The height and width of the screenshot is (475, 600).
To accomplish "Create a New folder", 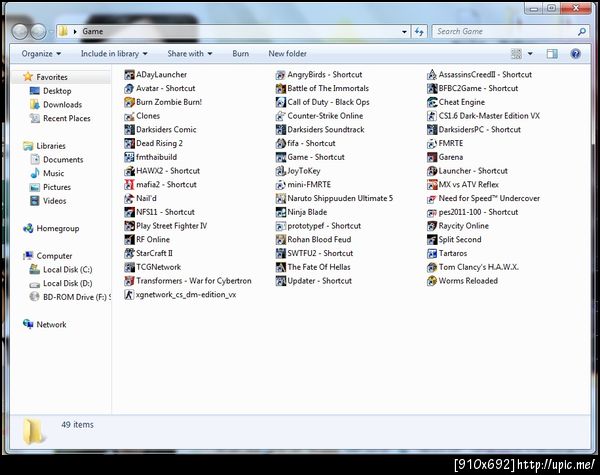I will point(287,54).
